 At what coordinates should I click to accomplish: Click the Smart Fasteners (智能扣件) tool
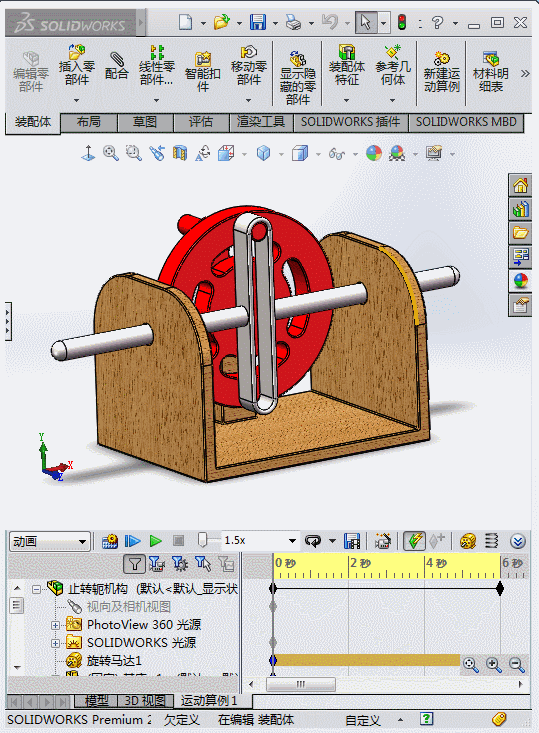click(202, 72)
